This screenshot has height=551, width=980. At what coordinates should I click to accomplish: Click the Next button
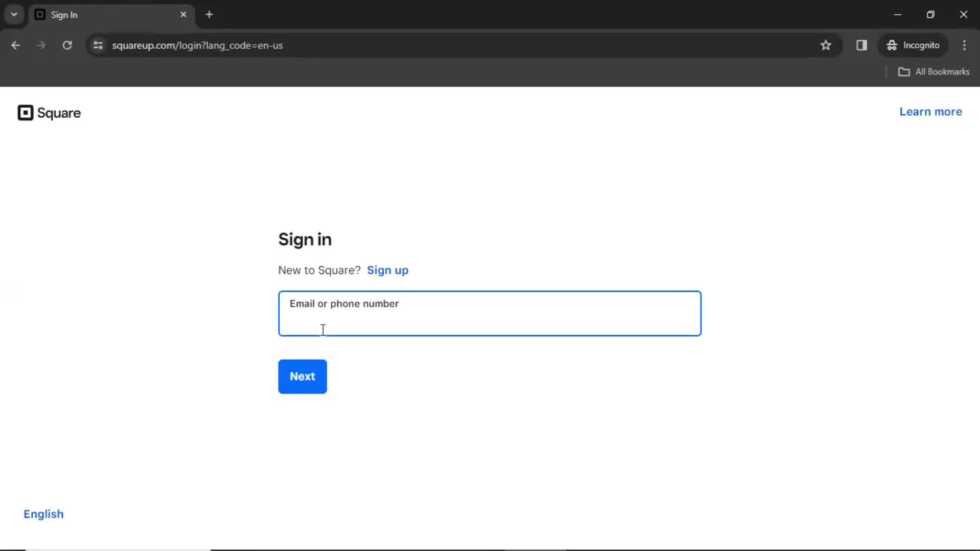click(x=302, y=376)
